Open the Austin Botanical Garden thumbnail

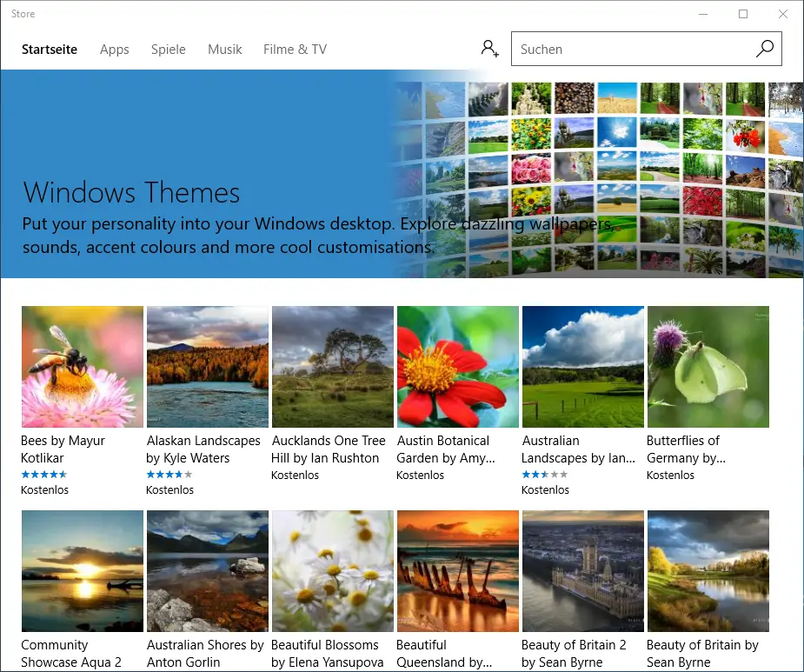pyautogui.click(x=458, y=367)
